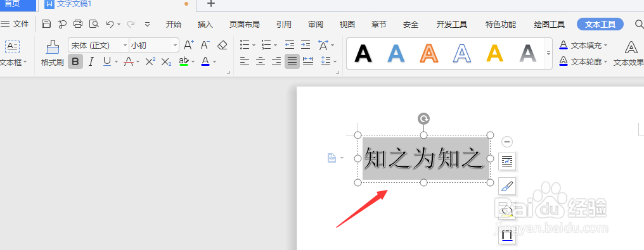The height and width of the screenshot is (250, 644).
Task: Click inside text box 知之为知之
Action: 423,159
